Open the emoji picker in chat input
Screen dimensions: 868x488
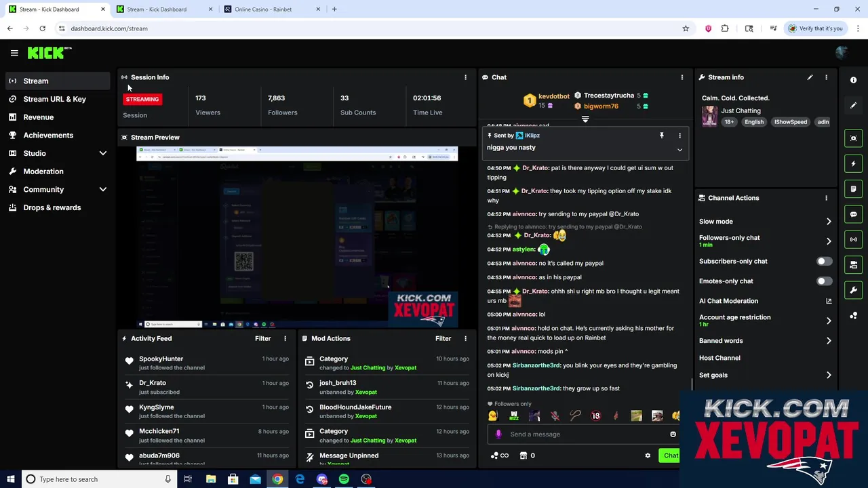[x=673, y=434]
